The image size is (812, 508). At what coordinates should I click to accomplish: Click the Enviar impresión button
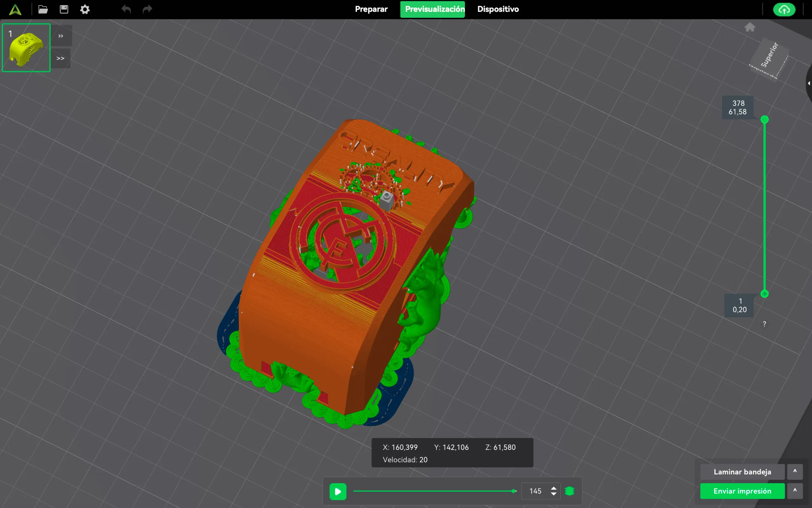(x=742, y=491)
